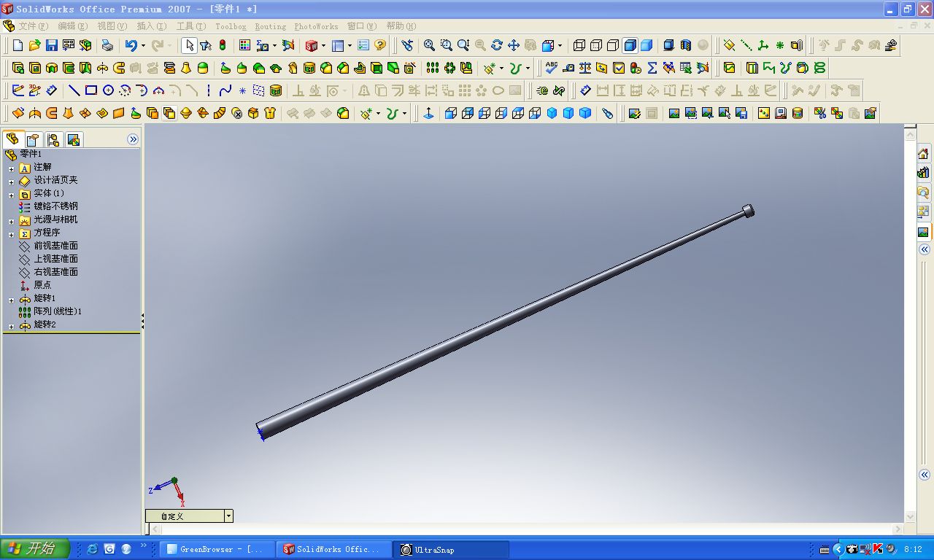Switch to the PropertyManager tab

coord(32,139)
